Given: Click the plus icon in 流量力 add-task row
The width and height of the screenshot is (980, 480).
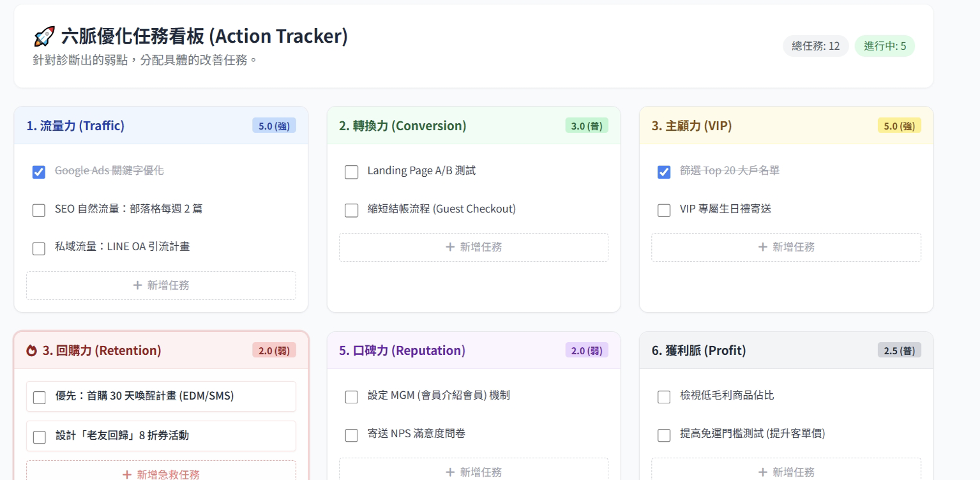Looking at the screenshot, I should tap(137, 285).
